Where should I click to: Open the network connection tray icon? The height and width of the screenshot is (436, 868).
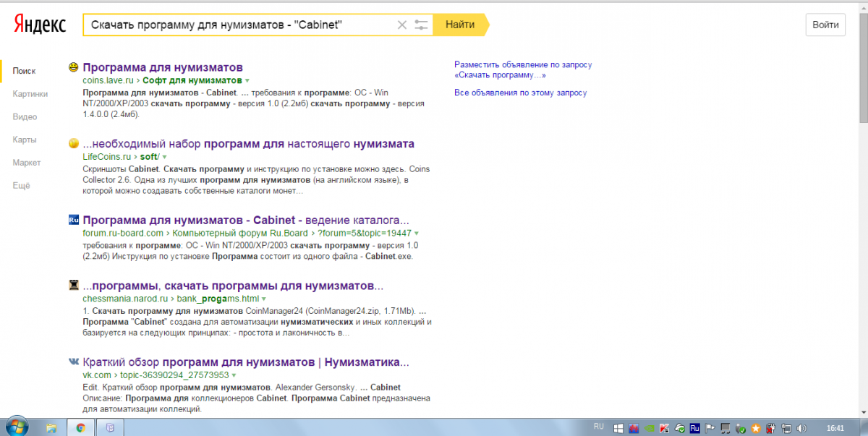pos(786,428)
